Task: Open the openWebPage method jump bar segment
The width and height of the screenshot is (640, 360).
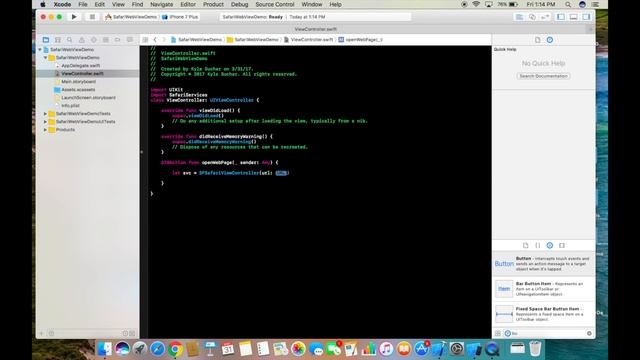Action: (x=360, y=40)
